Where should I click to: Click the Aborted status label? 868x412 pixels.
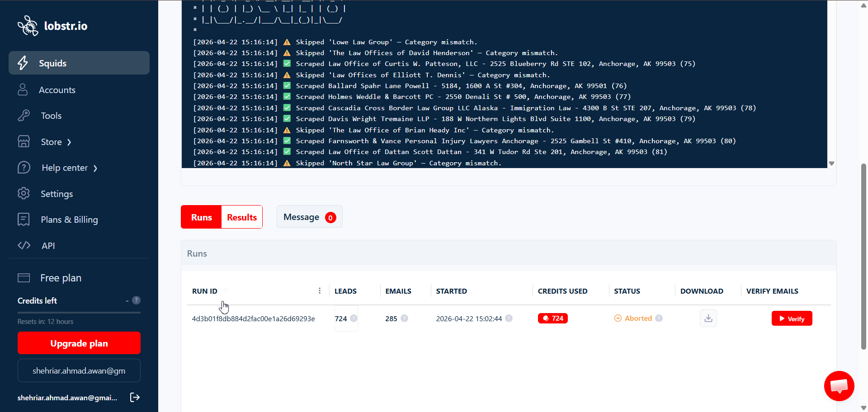(638, 318)
